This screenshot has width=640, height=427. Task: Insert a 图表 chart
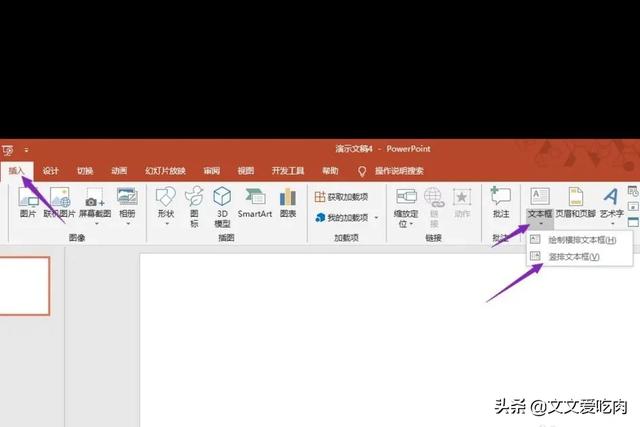288,202
